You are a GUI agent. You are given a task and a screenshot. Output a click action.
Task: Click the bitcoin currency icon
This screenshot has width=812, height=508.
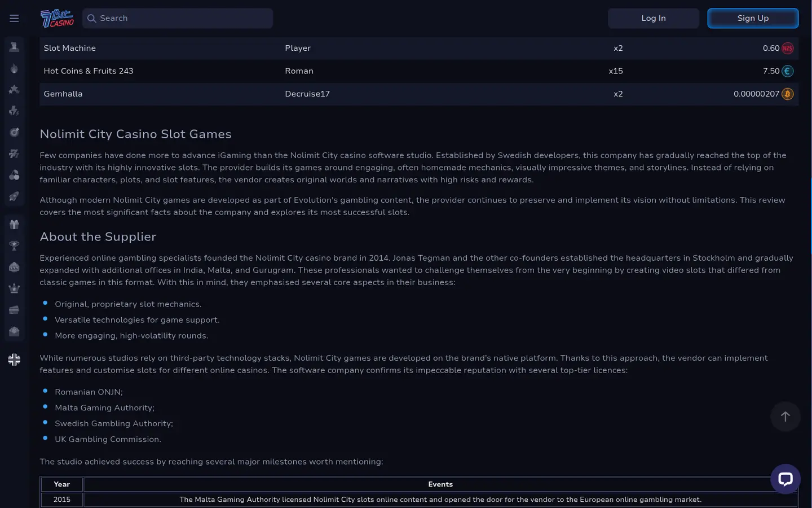(x=788, y=94)
